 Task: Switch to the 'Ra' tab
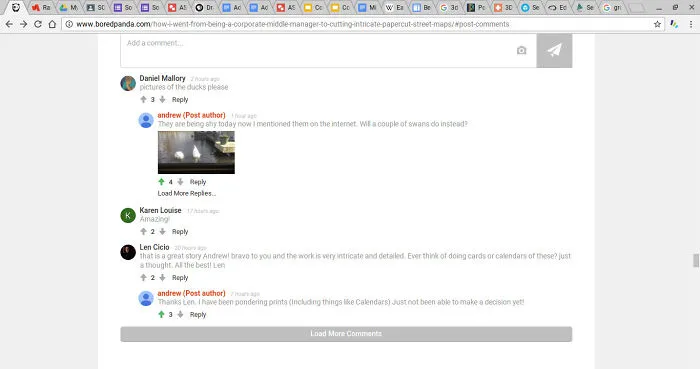point(41,8)
